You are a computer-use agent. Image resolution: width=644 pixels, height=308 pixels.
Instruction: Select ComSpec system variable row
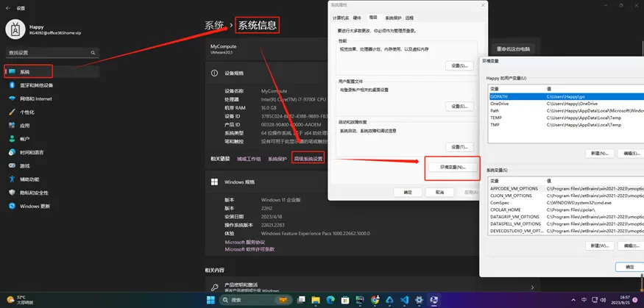pos(566,203)
